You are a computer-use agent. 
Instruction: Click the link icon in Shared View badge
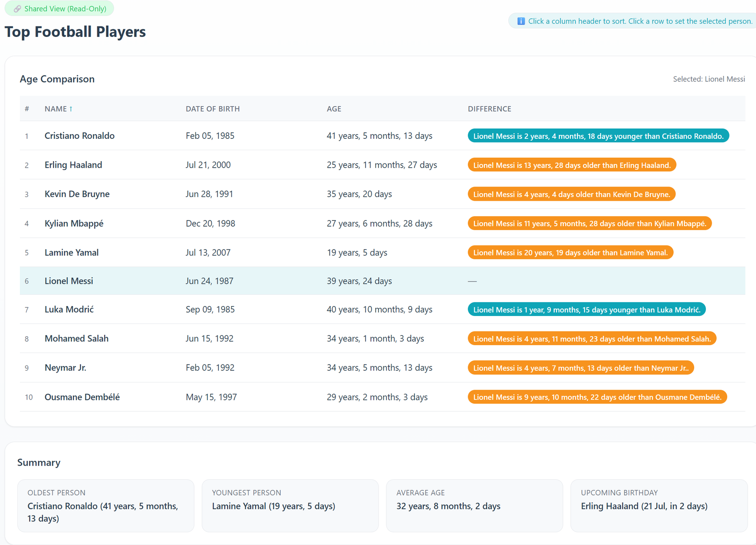point(17,9)
